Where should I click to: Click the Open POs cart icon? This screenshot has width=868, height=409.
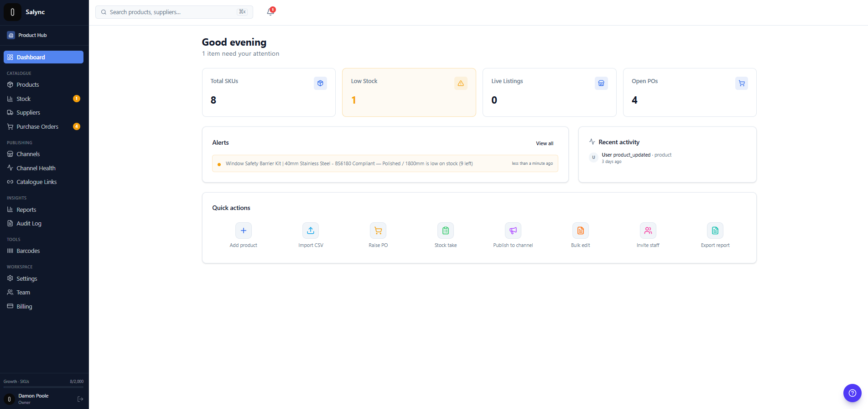click(x=742, y=83)
